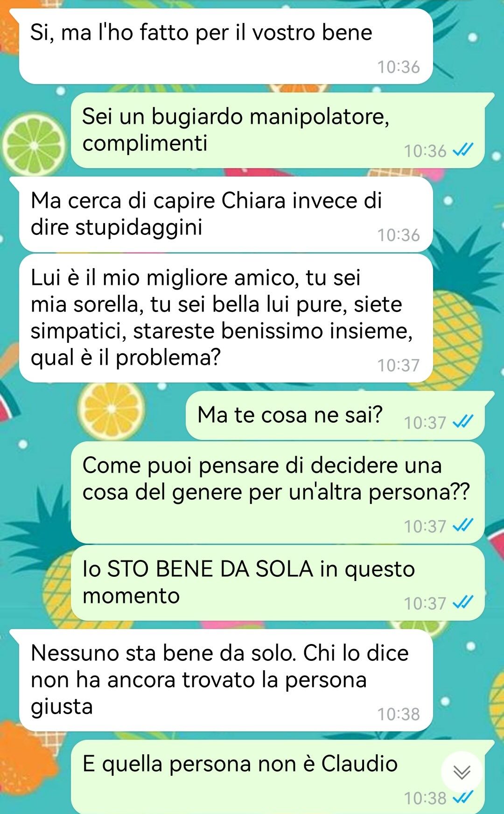504x814 pixels.
Task: Click double ticks on 'Io STO BENE DA SOLA' message
Action: (x=463, y=602)
